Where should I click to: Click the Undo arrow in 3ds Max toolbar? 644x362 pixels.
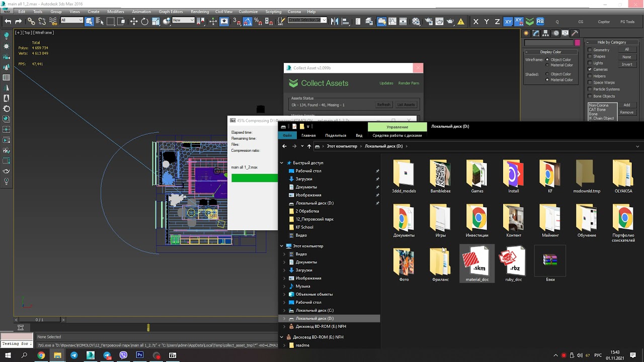tap(8, 22)
